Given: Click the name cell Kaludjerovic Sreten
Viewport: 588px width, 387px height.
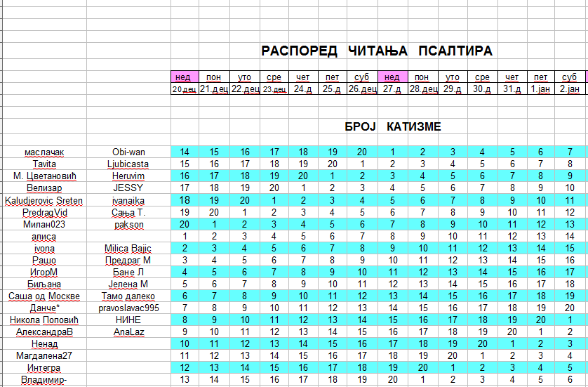Looking at the screenshot, I should click(x=44, y=200).
